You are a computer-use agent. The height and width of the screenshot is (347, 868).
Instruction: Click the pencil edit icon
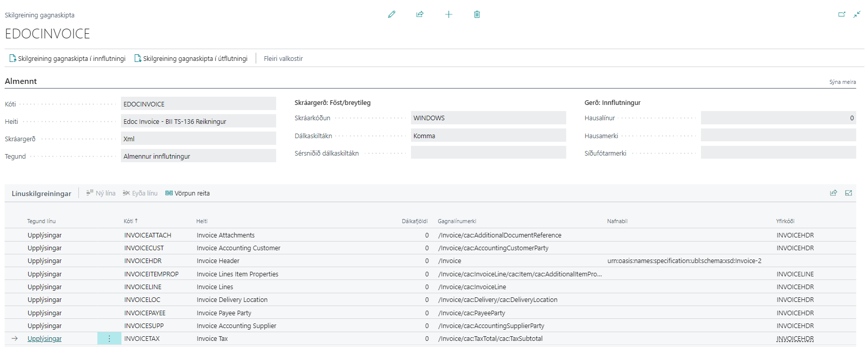click(x=391, y=14)
